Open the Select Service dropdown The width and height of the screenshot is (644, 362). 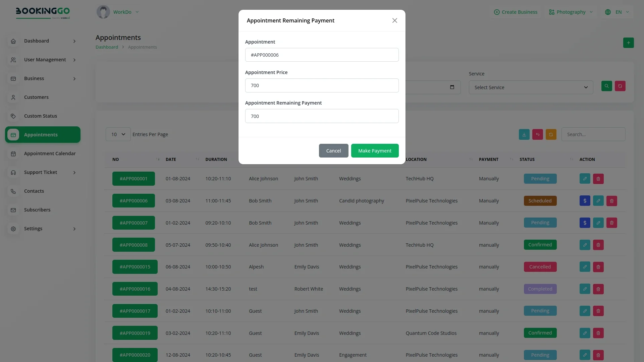[531, 87]
